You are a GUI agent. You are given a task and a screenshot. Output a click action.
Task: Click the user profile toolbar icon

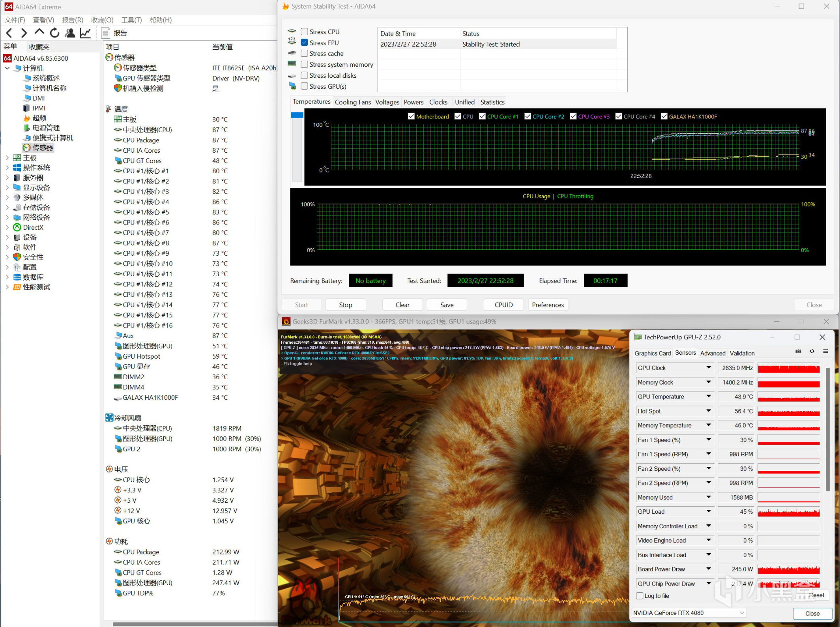point(70,33)
